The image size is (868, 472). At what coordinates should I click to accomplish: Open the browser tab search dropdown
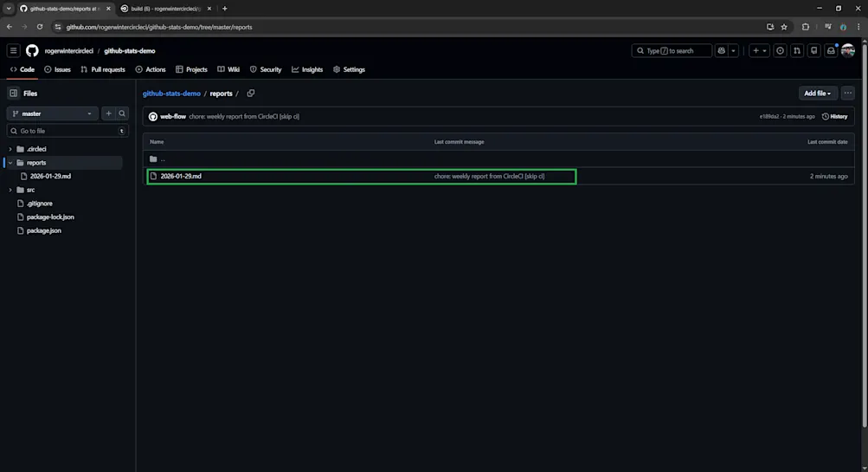coord(9,9)
